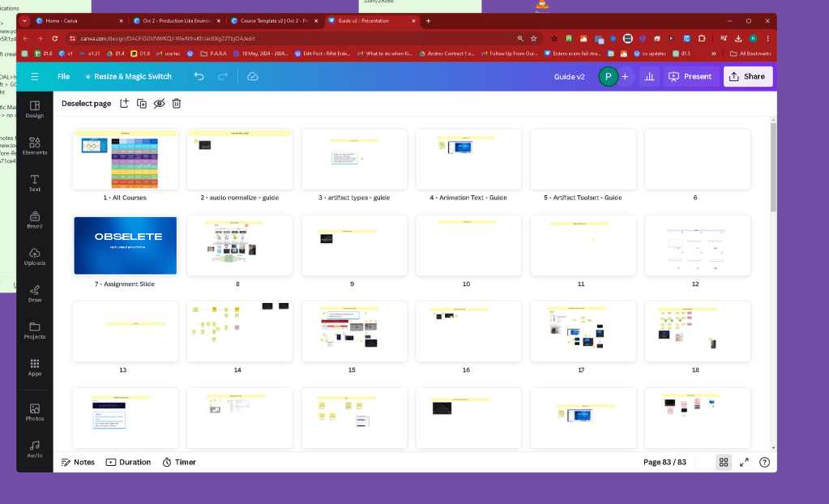The image size is (829, 504).
Task: Click the page grid vertical scrollbar
Action: [773, 165]
